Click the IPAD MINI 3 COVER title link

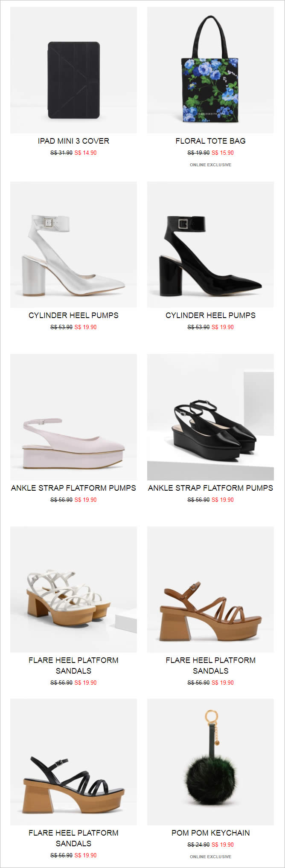[73, 141]
